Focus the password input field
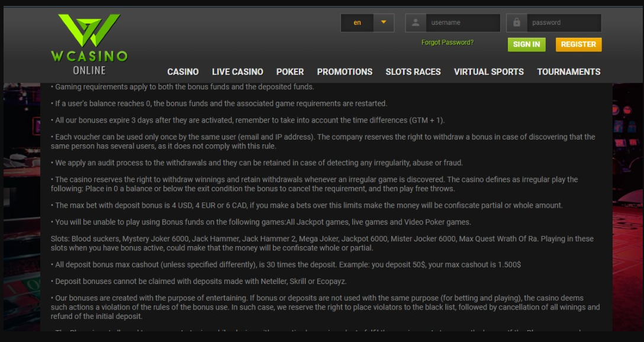 (x=563, y=22)
